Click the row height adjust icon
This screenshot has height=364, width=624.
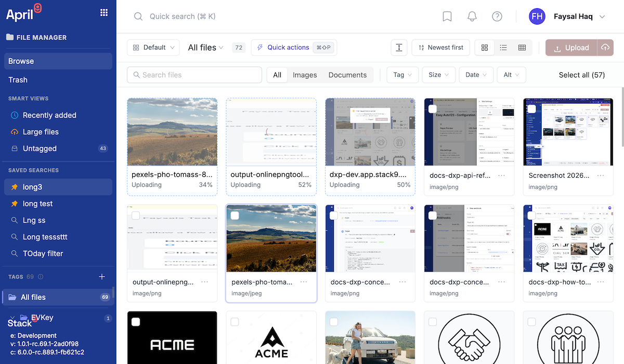pyautogui.click(x=399, y=47)
